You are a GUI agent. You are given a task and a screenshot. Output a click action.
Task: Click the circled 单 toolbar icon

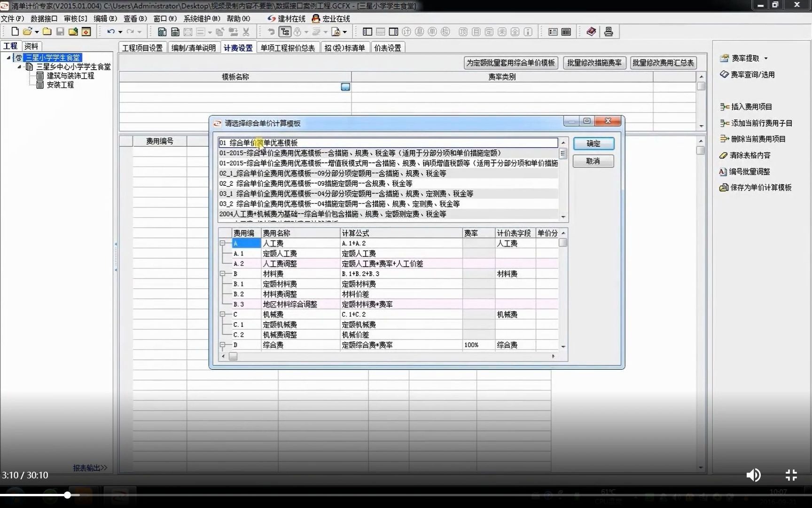432,32
